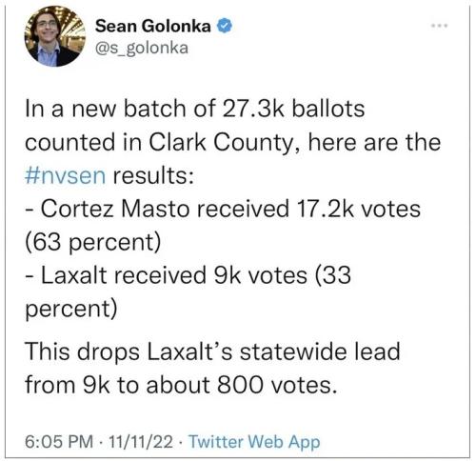Screen dimensions: 476x461
Task: Open the Twitter Web App source link
Action: (254, 442)
